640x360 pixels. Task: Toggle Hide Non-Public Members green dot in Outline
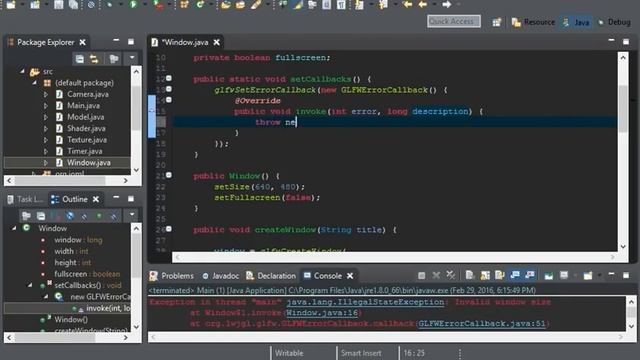[x=99, y=216]
